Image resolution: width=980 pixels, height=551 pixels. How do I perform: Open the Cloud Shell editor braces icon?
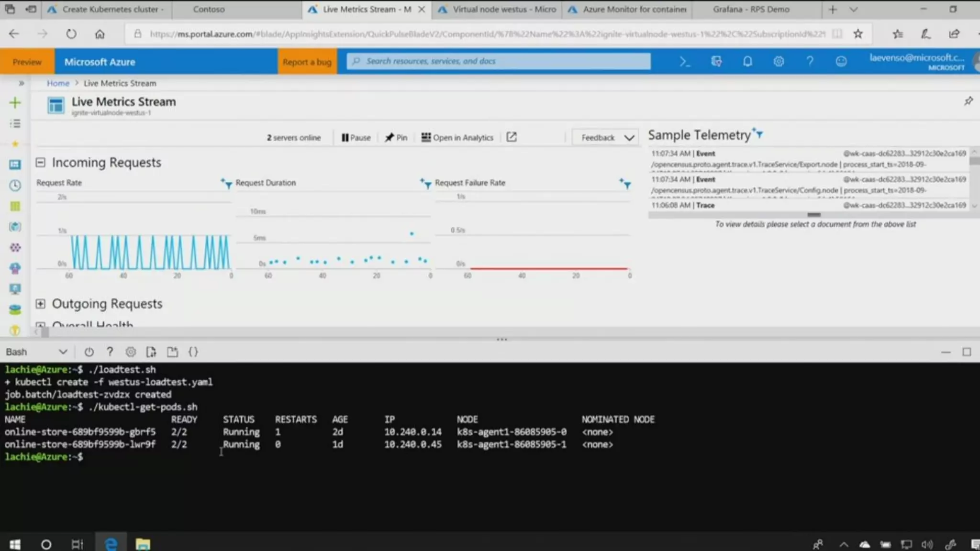click(193, 353)
